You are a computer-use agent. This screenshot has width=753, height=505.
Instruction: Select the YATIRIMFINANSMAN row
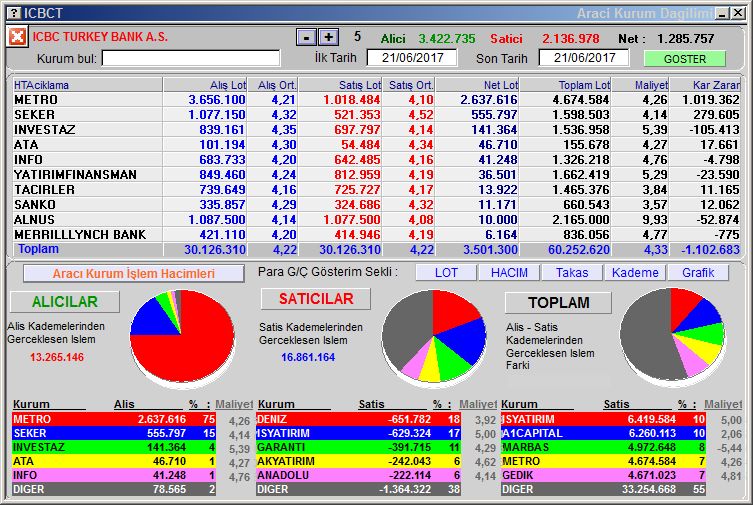point(376,175)
